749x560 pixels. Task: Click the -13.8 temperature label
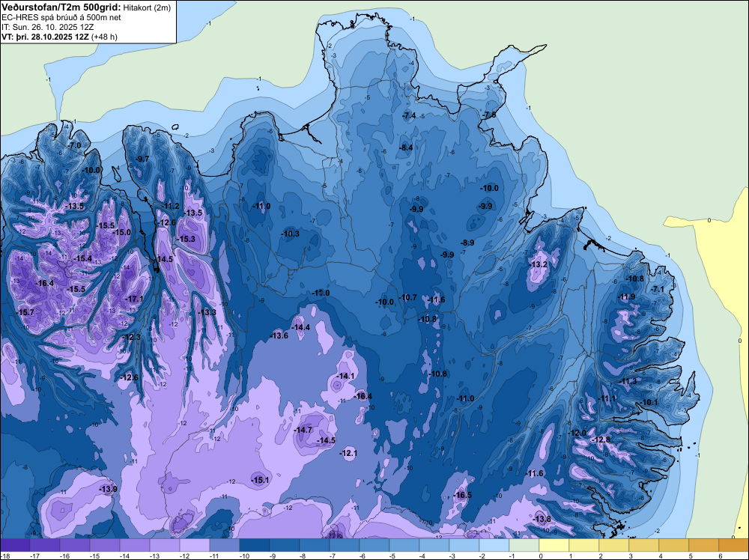(542, 519)
